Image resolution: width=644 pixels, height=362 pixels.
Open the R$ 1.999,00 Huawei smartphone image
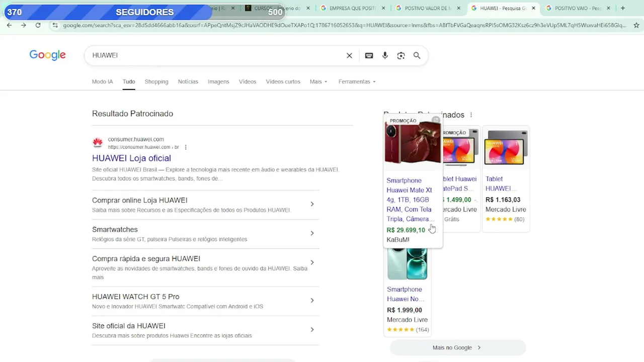pos(407,263)
